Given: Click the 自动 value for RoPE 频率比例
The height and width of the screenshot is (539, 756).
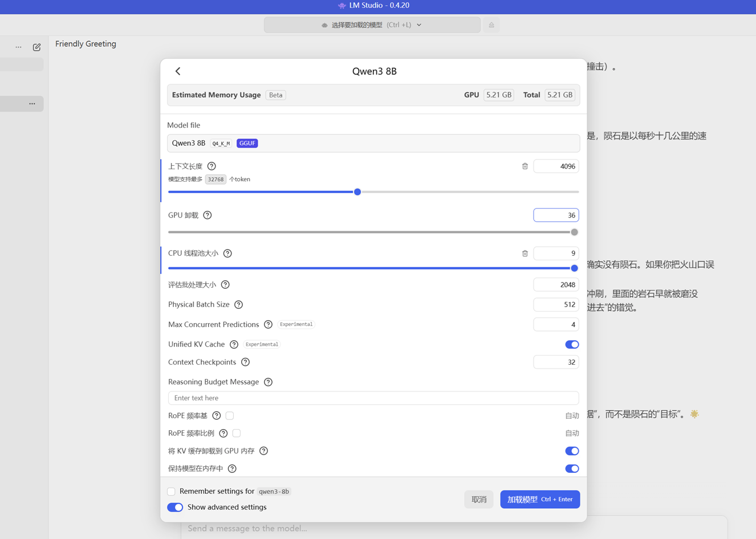Looking at the screenshot, I should click(x=572, y=434).
